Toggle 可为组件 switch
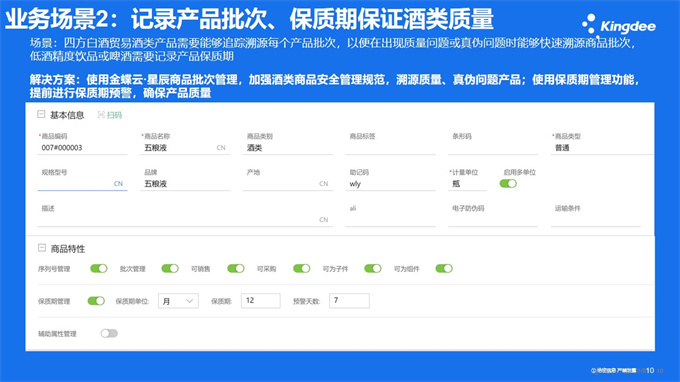This screenshot has width=680, height=382. tap(444, 268)
